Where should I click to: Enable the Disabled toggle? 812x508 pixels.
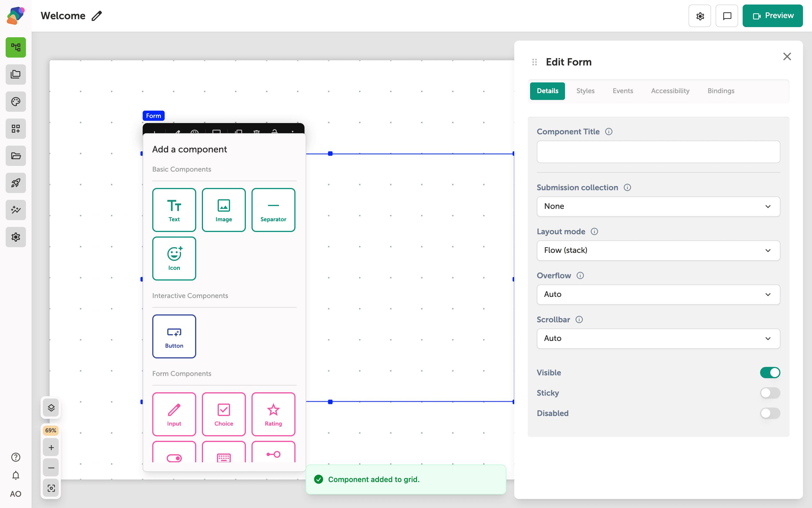pyautogui.click(x=770, y=413)
